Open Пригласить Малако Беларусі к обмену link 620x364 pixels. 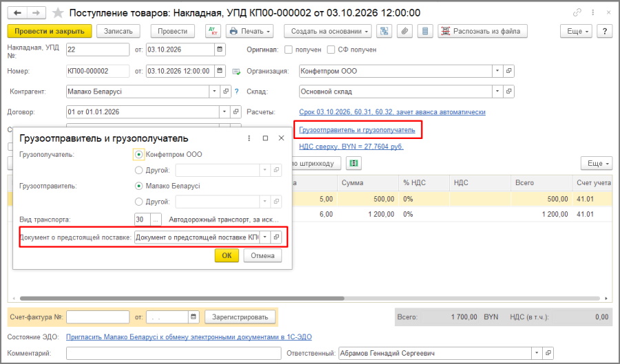[189, 337]
